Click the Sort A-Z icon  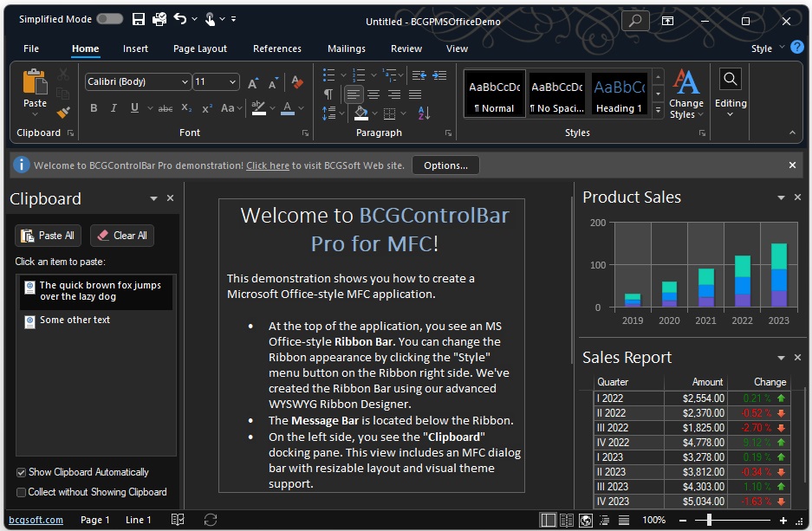[424, 113]
